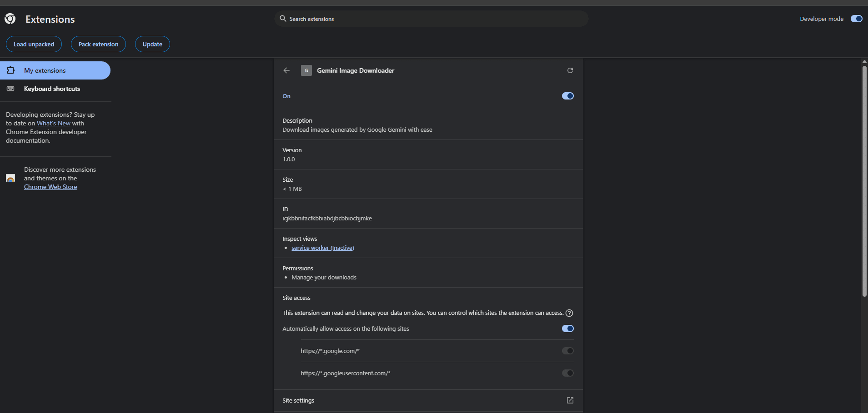This screenshot has height=413, width=868.
Task: Select the extension ID icjkbbnifacfkbbiabdjbcbbiocbjmke
Action: pos(327,218)
